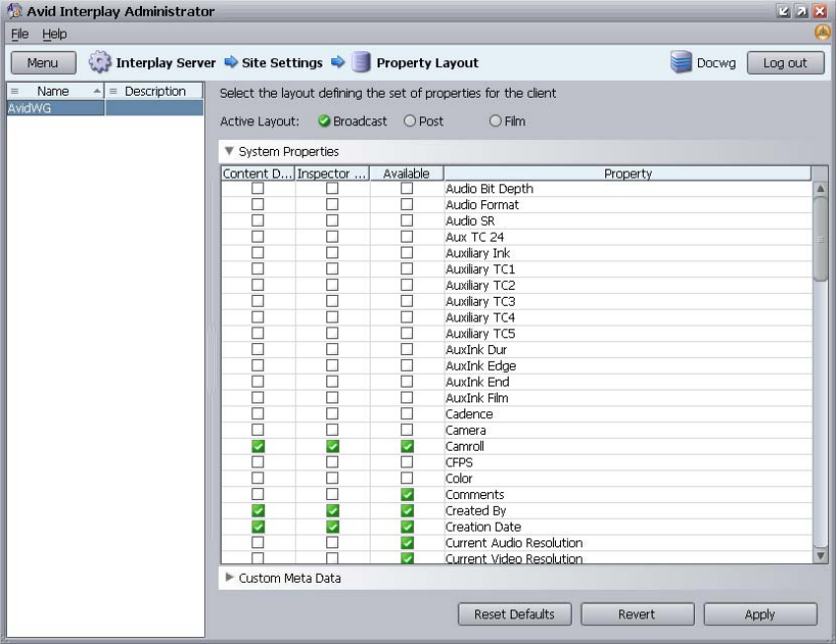
Task: Expand the Custom Meta Data section
Action: tap(230, 577)
